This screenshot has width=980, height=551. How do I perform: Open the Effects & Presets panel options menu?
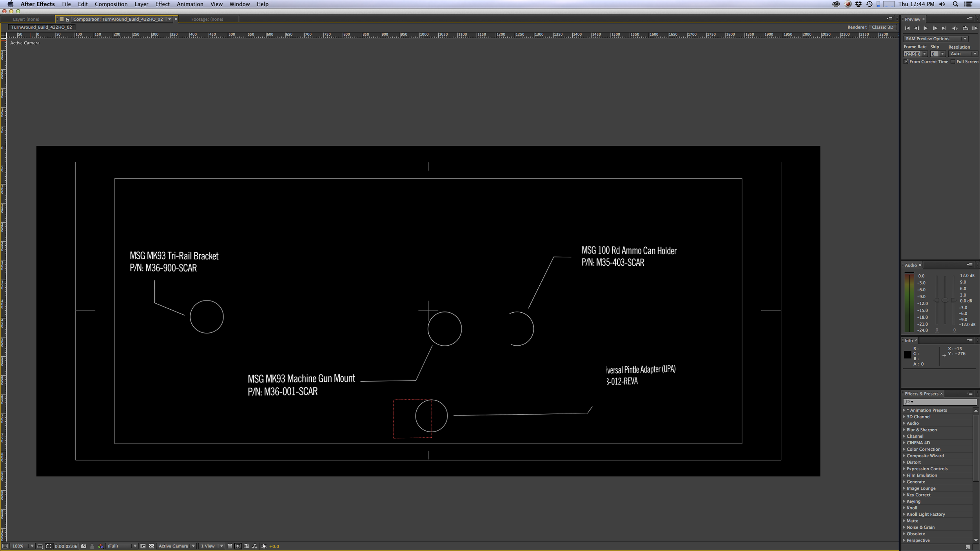[969, 393]
